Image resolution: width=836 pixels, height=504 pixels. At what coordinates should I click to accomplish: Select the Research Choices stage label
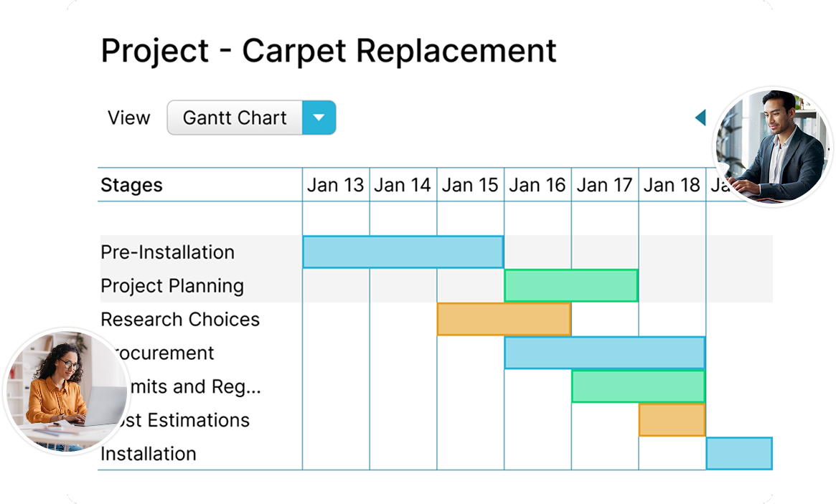coord(180,320)
